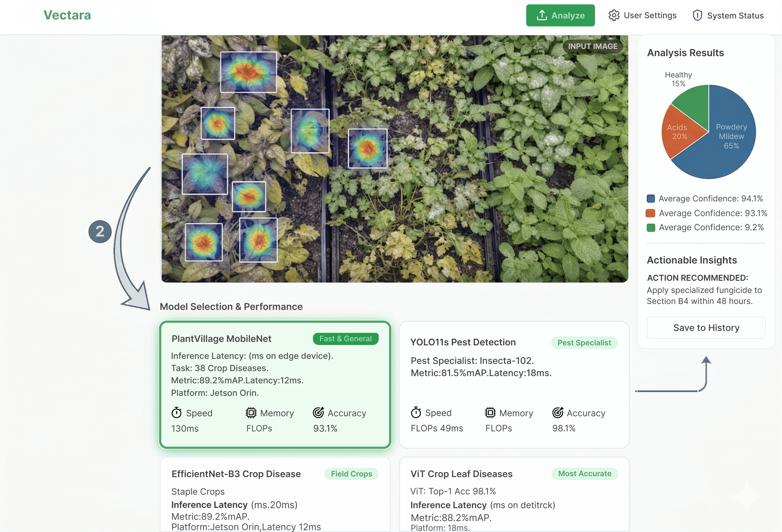Click the Accuracy target icon in YOLO11s card
Viewport: 782px width, 532px height.
(x=558, y=412)
